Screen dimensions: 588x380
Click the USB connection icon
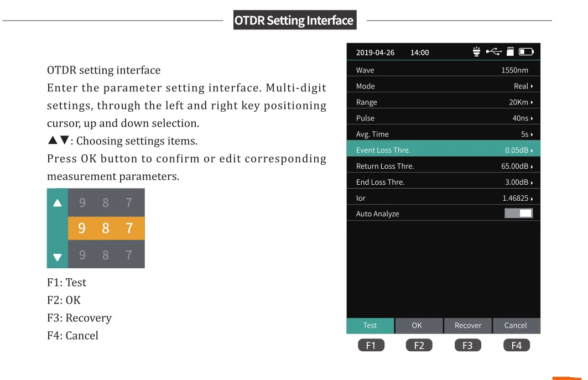click(x=493, y=52)
